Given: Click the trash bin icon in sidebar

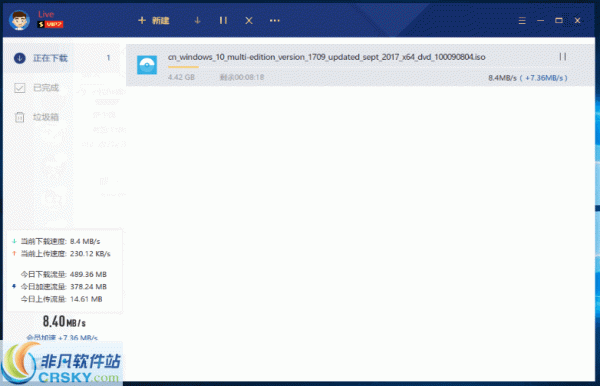Looking at the screenshot, I should point(20,117).
